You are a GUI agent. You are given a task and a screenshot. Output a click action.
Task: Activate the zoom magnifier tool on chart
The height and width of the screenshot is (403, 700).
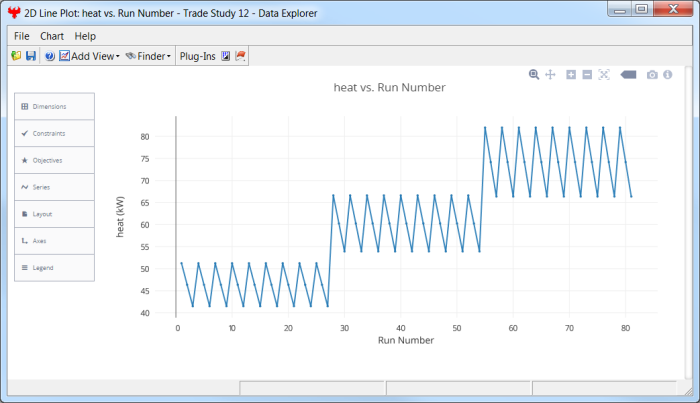click(x=534, y=74)
